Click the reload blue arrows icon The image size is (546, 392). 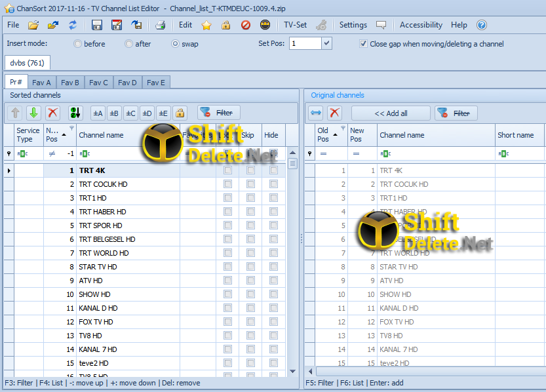[x=73, y=25]
